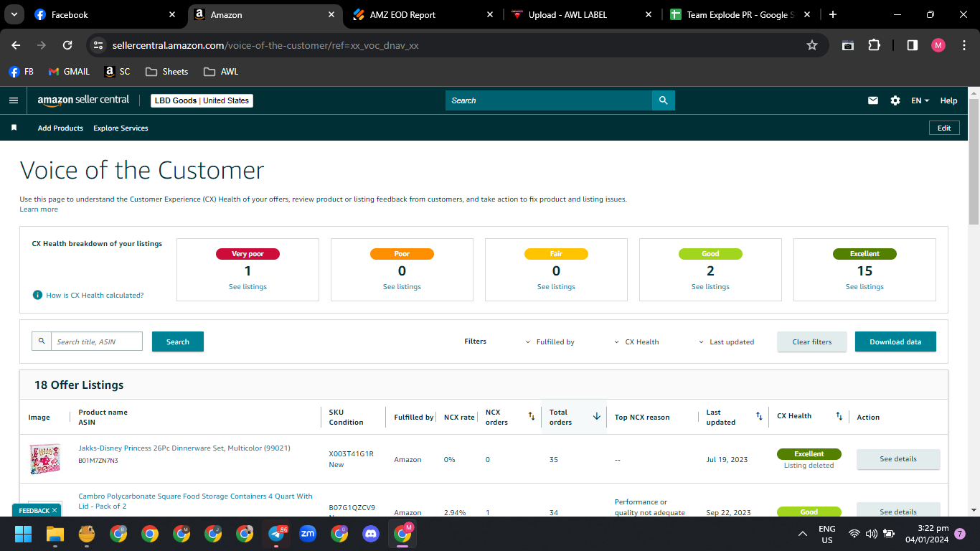Open the Sheets bookmark folder

pos(166,72)
